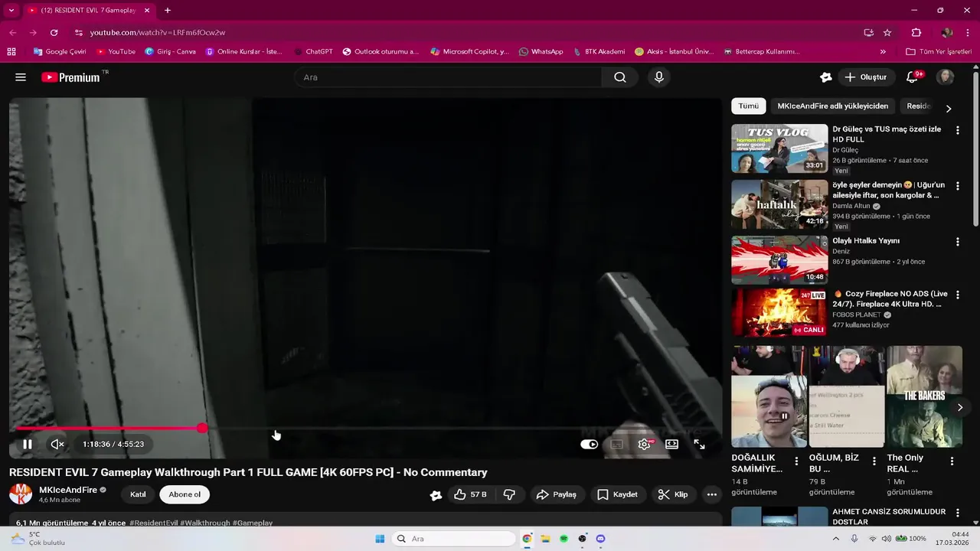980x551 pixels.
Task: Show hidden bookmarks overflow chevron
Action: point(883,52)
